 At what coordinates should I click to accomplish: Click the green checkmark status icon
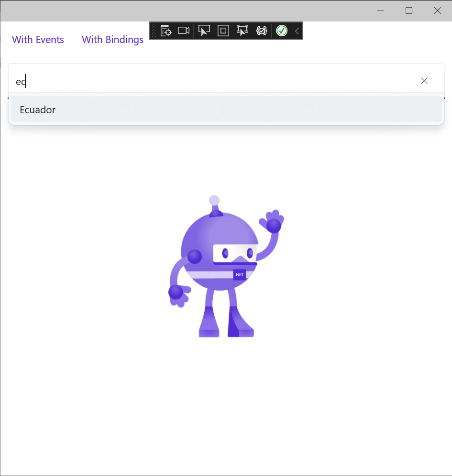pyautogui.click(x=282, y=31)
